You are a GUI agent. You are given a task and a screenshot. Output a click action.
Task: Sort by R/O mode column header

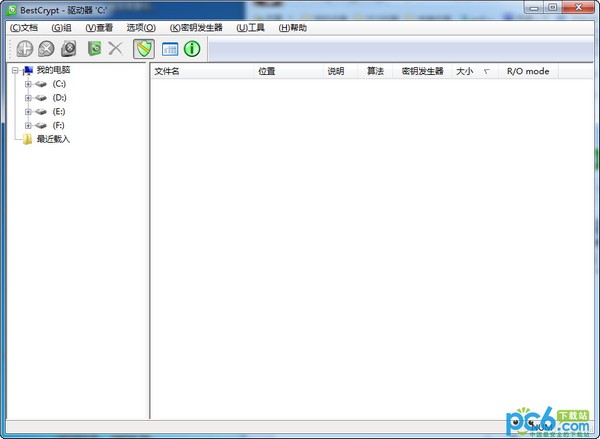pos(528,71)
